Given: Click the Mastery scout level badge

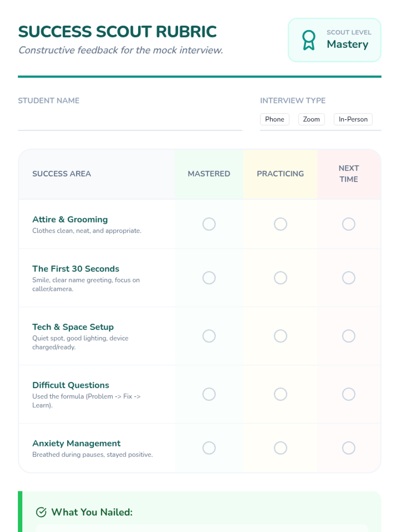Looking at the screenshot, I should [347, 44].
